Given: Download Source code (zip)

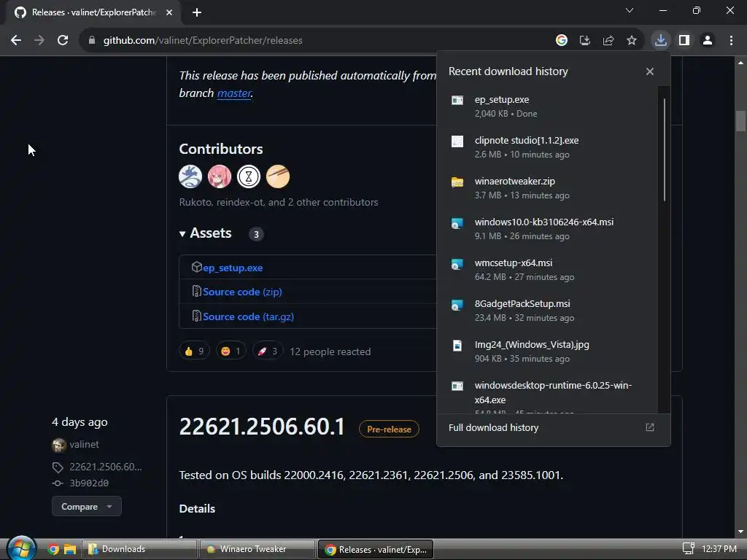Looking at the screenshot, I should click(242, 292).
